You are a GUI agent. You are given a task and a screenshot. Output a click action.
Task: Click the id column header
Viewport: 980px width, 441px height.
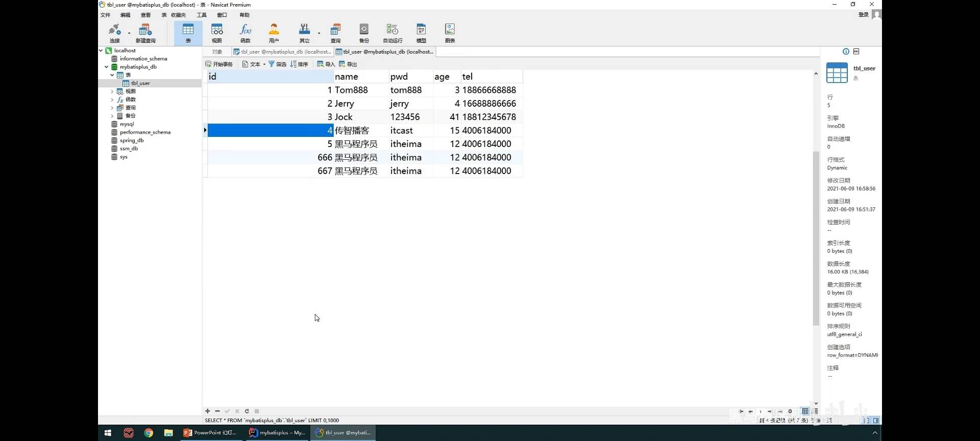[271, 77]
